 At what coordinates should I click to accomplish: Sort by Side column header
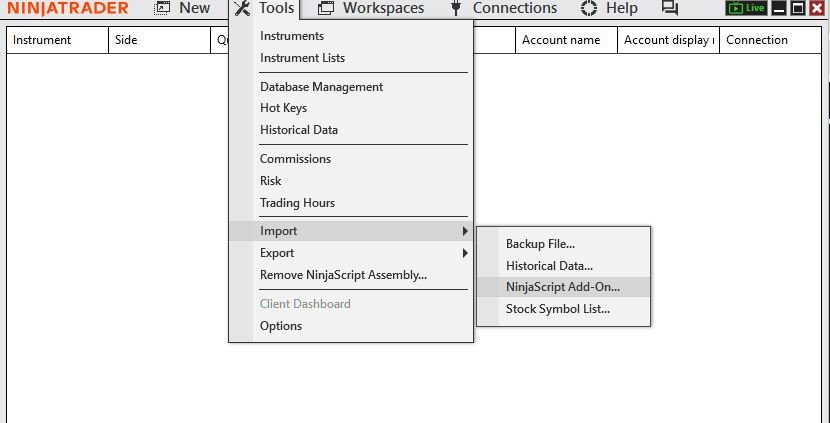coord(159,40)
